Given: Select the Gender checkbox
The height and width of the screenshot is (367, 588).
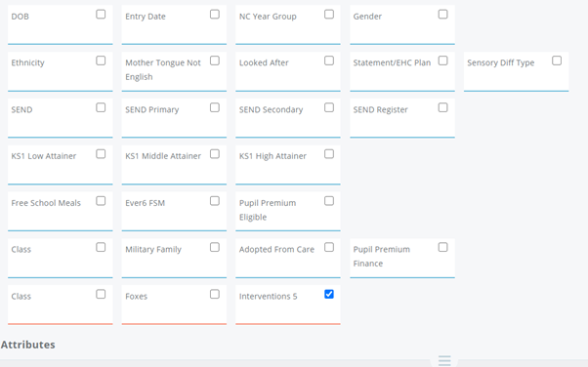Looking at the screenshot, I should click(442, 15).
